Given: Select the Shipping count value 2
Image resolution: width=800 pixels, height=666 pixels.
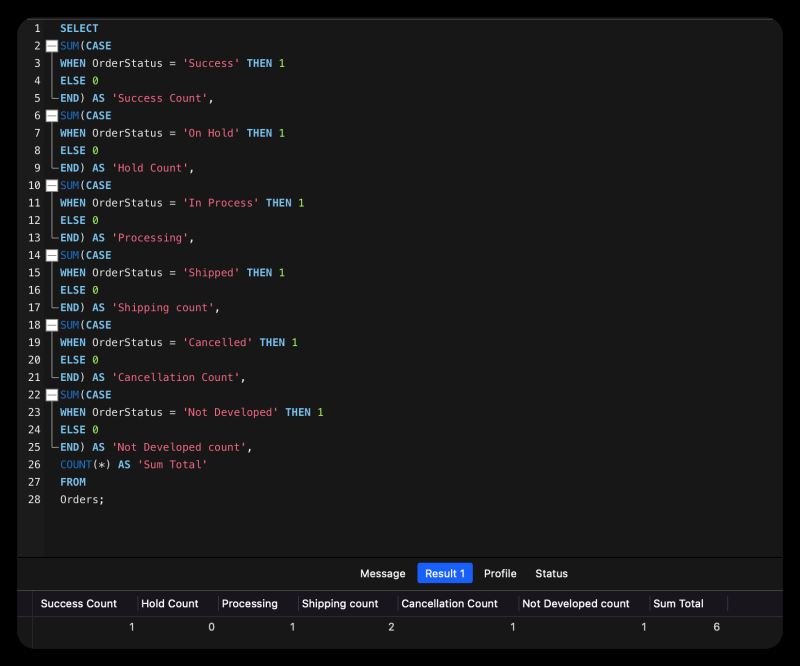Looking at the screenshot, I should coord(391,627).
